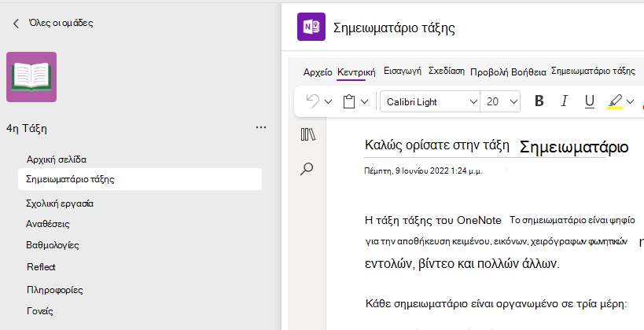Open Αναθέσεις in sidebar

48,224
